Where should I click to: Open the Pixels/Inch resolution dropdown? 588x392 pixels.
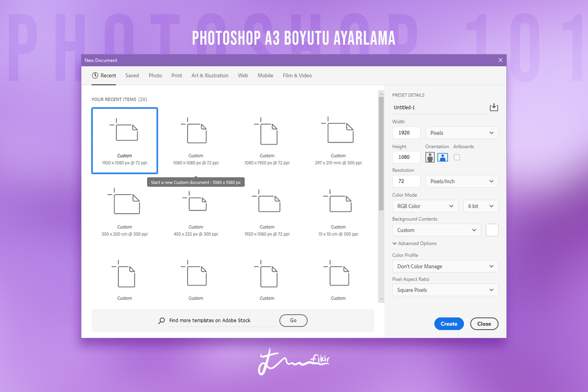[x=461, y=181]
